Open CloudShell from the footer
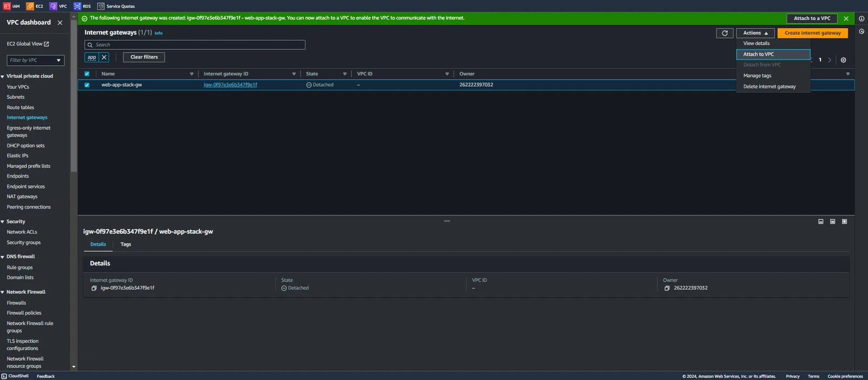 [15, 376]
